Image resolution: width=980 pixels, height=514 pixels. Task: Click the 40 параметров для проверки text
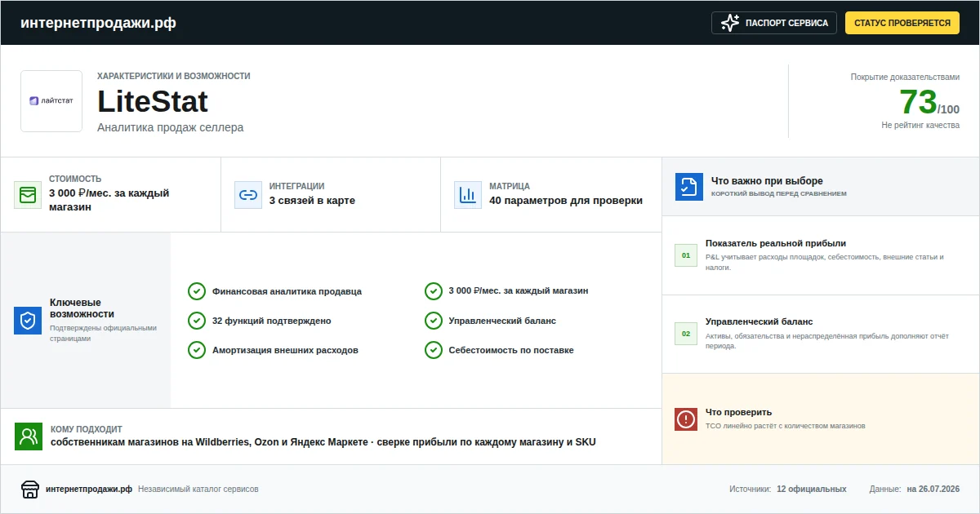566,201
